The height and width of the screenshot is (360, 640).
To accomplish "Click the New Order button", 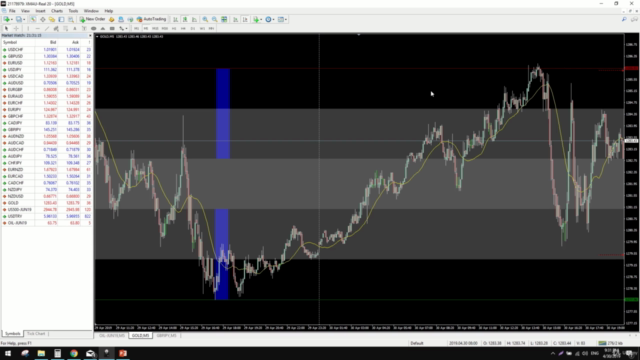I will point(92,19).
